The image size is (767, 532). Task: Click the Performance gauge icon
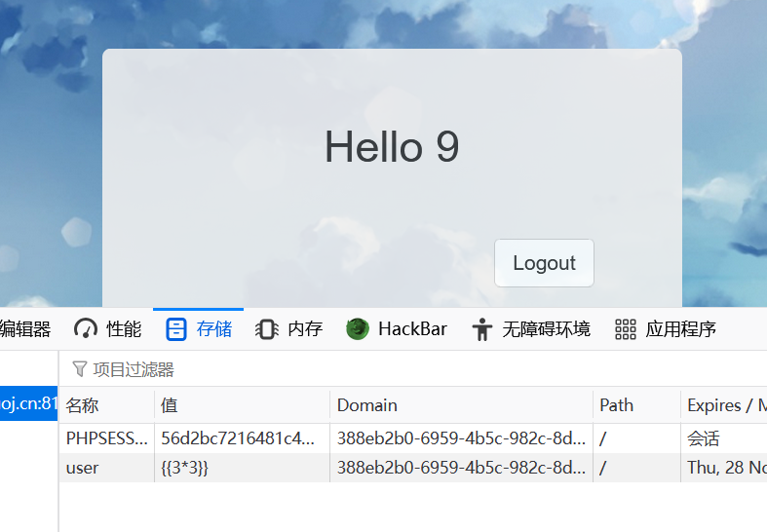tap(86, 329)
